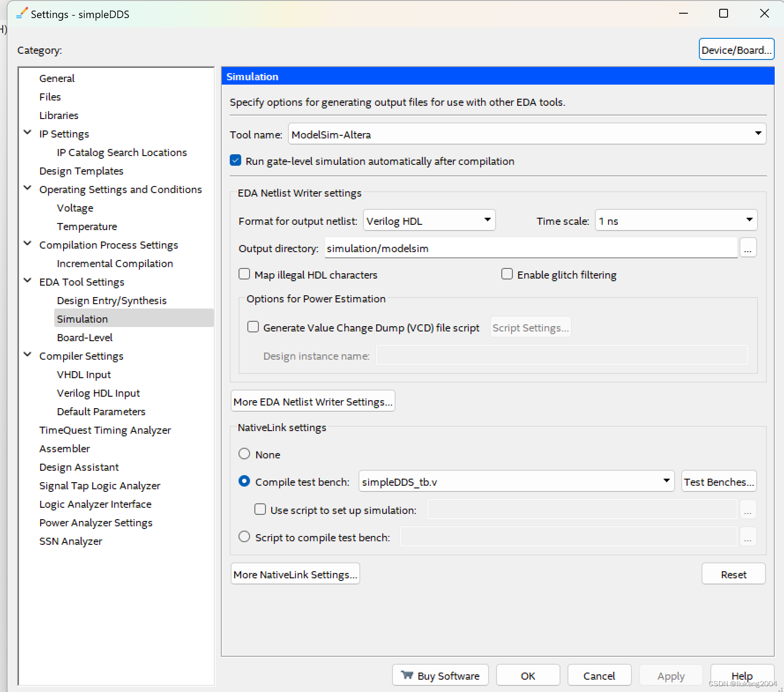Open the Time scale dropdown

pos(676,220)
